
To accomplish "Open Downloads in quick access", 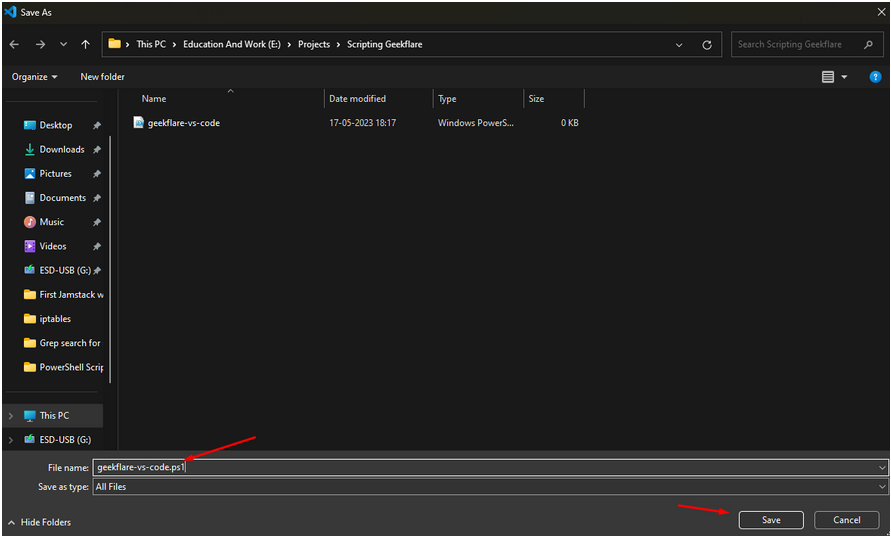I will tap(62, 149).
